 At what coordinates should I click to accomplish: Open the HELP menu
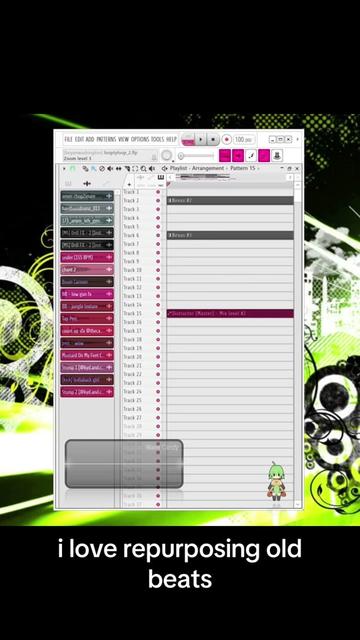click(171, 139)
